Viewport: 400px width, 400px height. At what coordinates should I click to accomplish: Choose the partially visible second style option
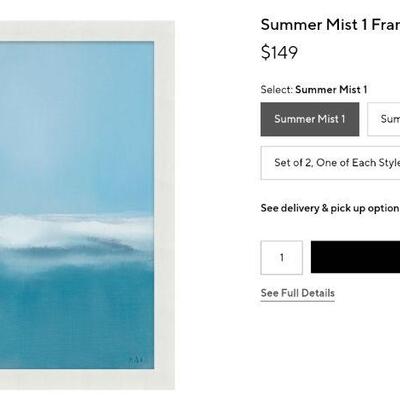click(x=384, y=119)
